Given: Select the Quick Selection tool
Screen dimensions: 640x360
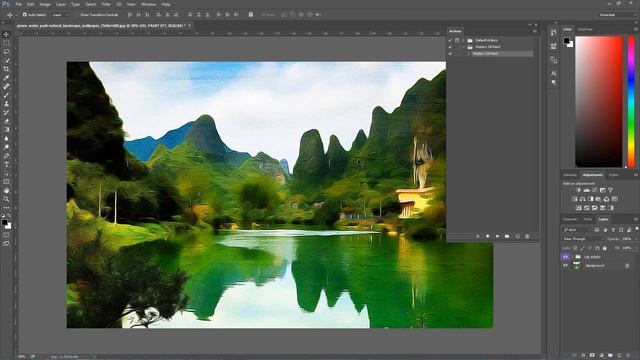Looking at the screenshot, I should [6, 60].
